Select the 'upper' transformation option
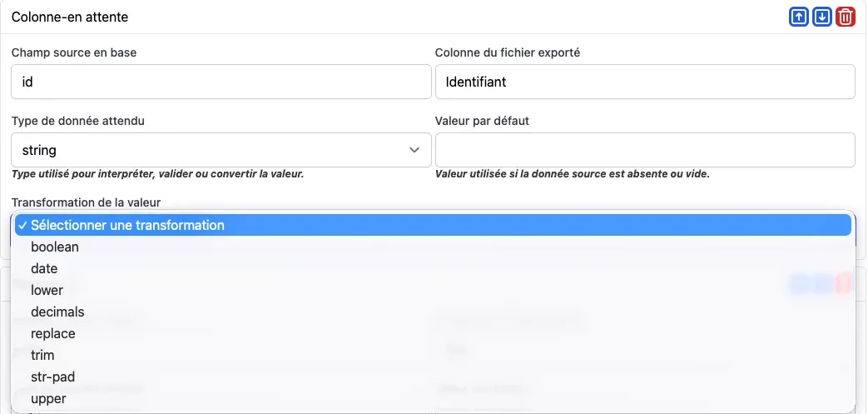Viewport: 868px width, 414px height. (48, 399)
